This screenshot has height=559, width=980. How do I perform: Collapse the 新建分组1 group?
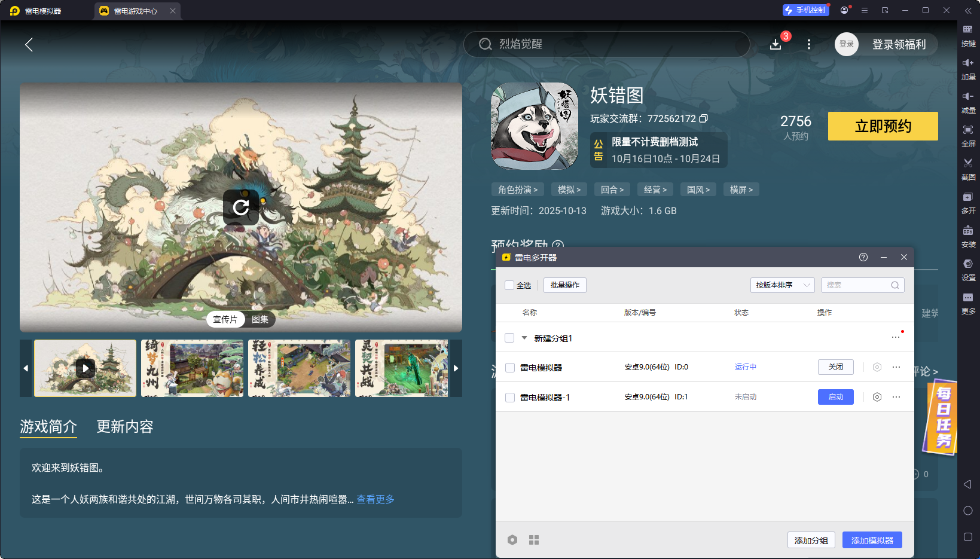tap(524, 338)
